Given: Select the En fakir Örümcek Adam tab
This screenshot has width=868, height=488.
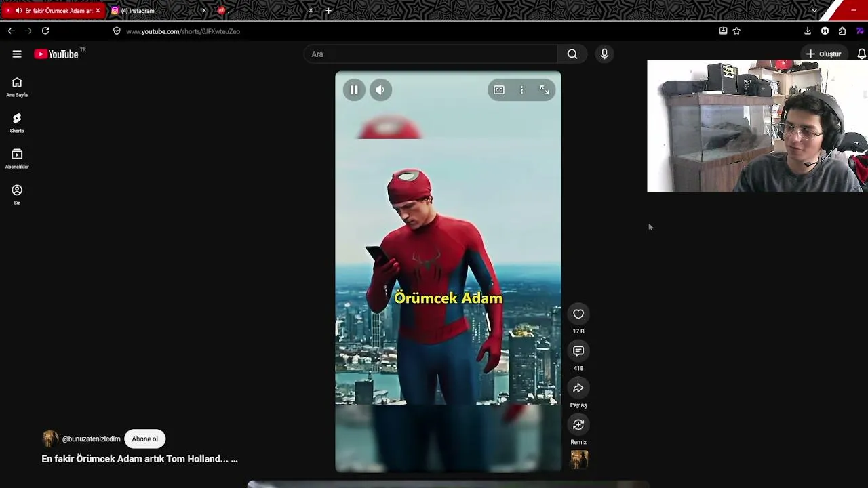Looking at the screenshot, I should tap(53, 11).
